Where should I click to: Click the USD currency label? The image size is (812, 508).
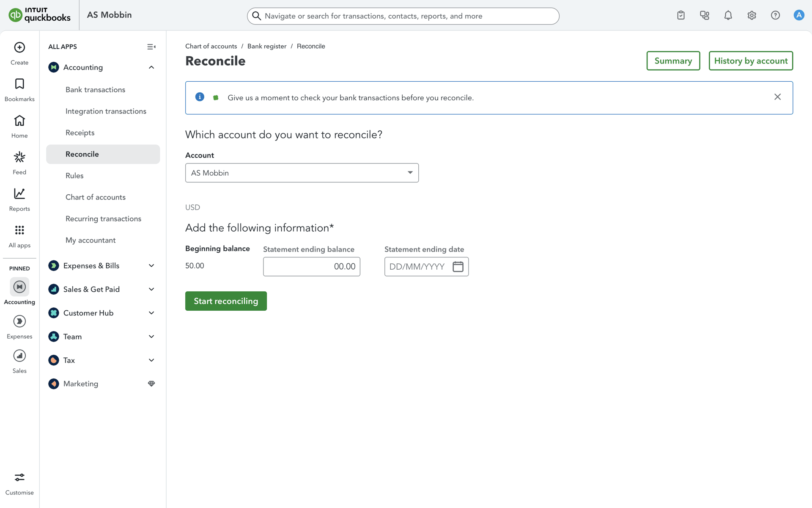pyautogui.click(x=192, y=207)
